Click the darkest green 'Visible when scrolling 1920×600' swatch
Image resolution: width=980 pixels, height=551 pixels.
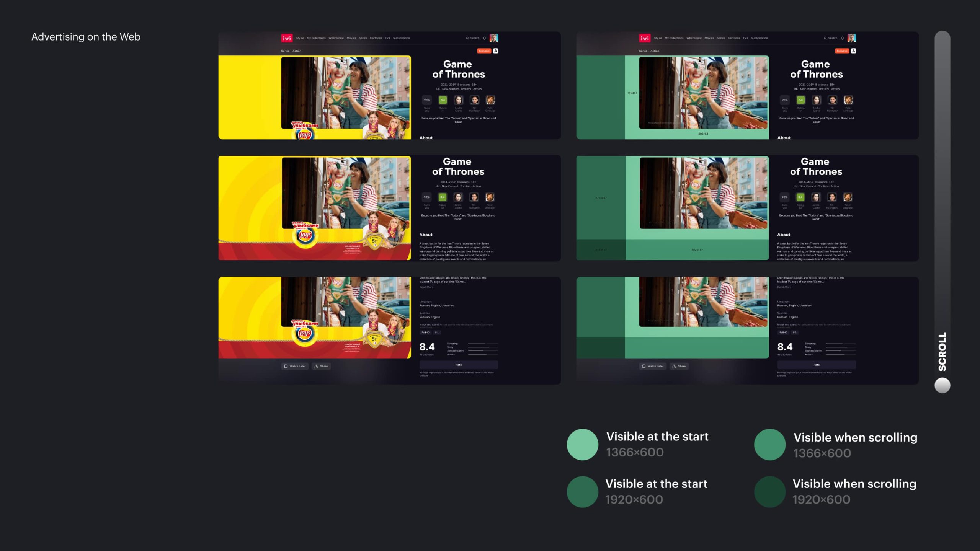pyautogui.click(x=769, y=492)
